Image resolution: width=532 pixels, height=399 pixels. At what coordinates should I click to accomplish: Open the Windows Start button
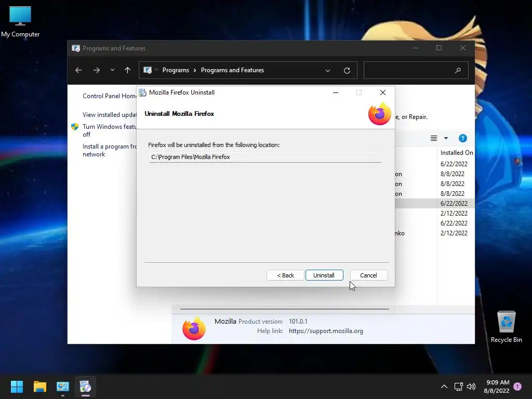tap(17, 387)
